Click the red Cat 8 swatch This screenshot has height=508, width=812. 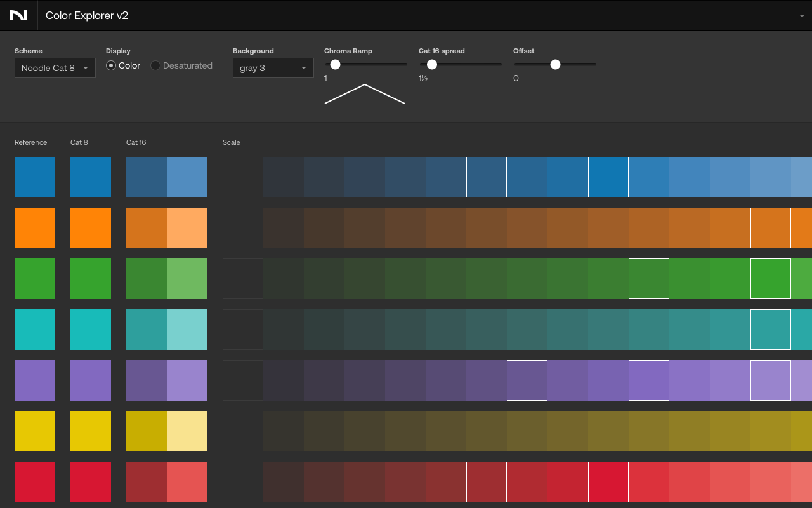tap(91, 482)
